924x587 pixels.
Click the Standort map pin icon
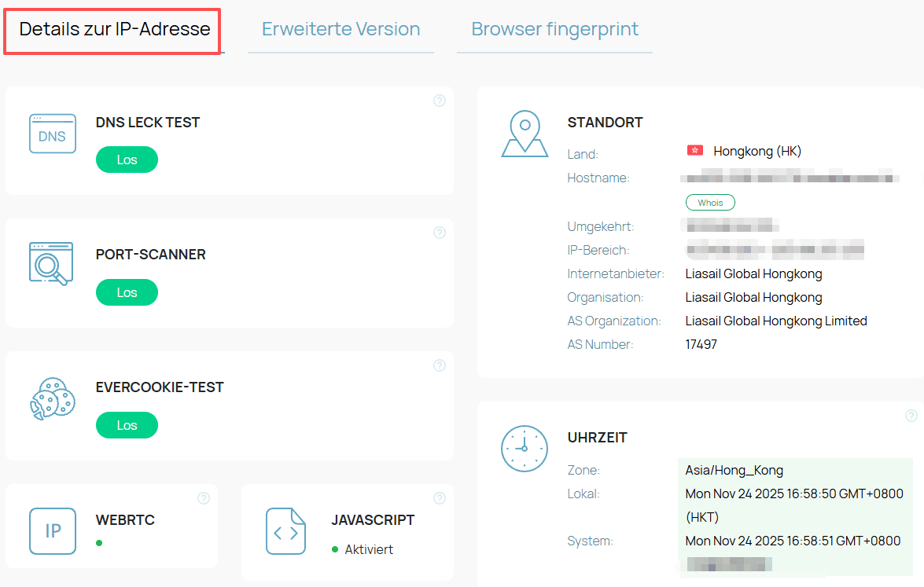[525, 134]
